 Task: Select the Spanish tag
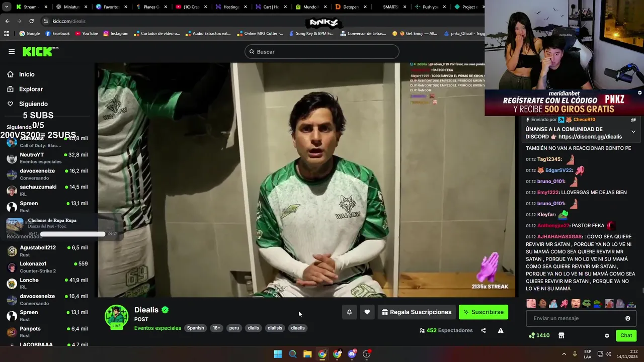(196, 328)
